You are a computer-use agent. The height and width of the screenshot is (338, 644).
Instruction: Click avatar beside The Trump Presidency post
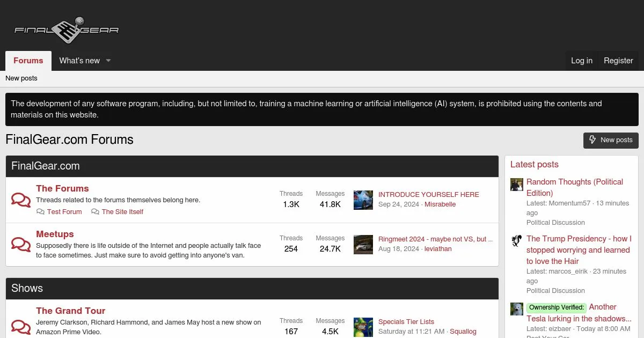tap(517, 241)
